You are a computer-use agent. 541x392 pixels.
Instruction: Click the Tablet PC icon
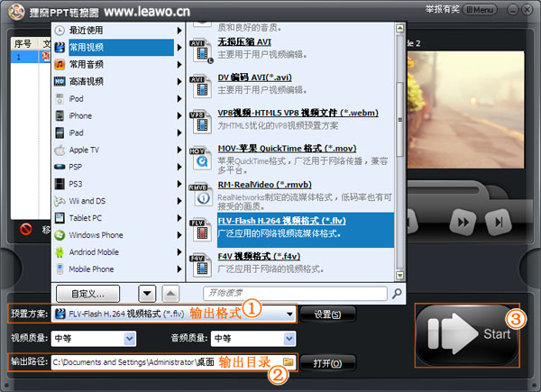[60, 218]
